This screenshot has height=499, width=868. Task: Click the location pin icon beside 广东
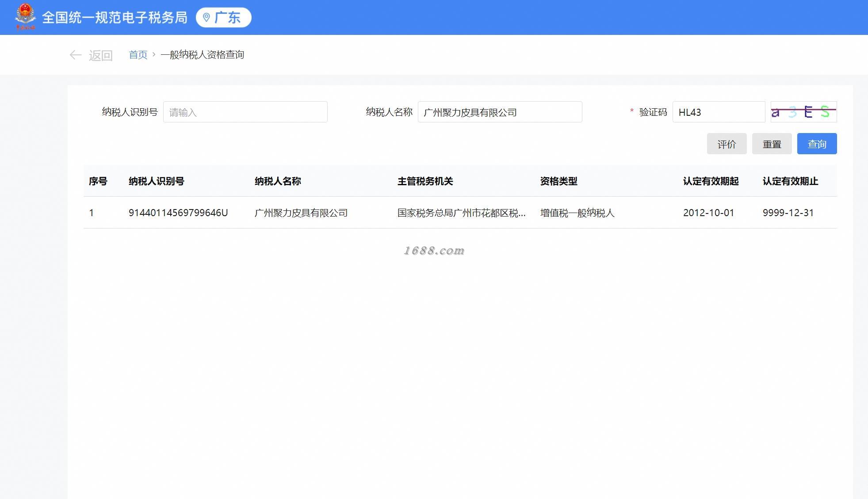[206, 18]
